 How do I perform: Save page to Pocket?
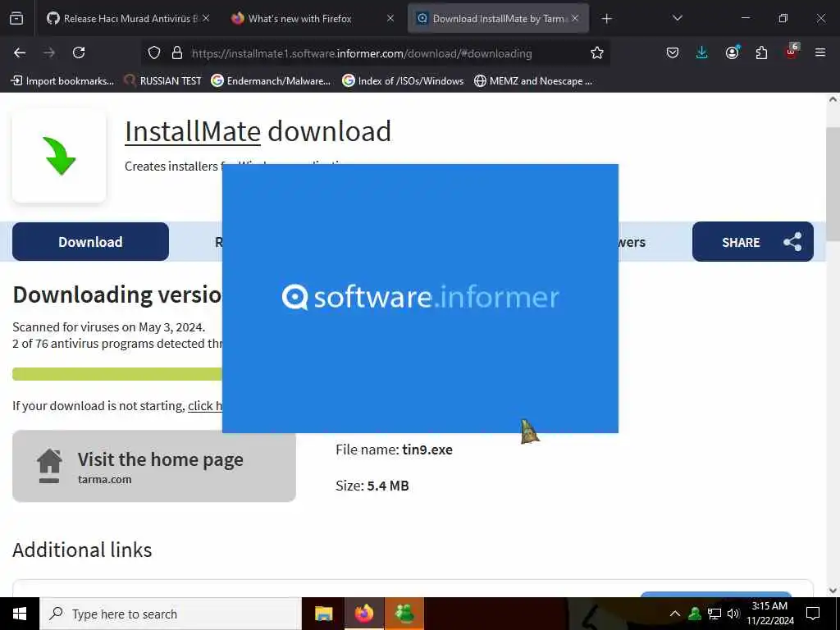[673, 52]
